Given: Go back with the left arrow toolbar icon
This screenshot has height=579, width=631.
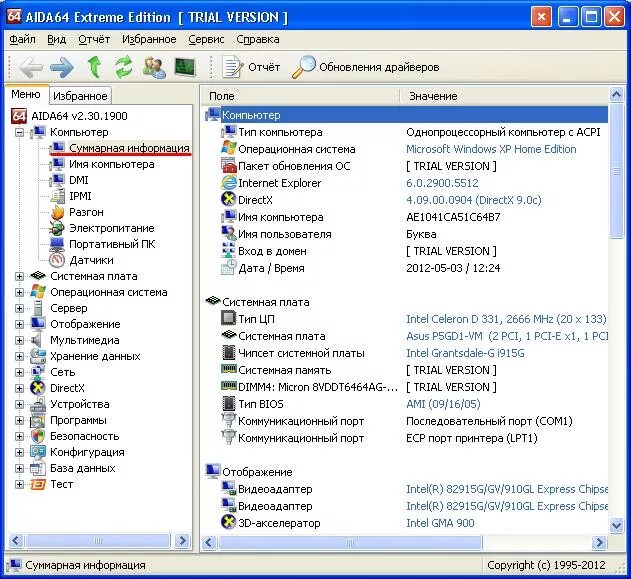Looking at the screenshot, I should click(31, 67).
